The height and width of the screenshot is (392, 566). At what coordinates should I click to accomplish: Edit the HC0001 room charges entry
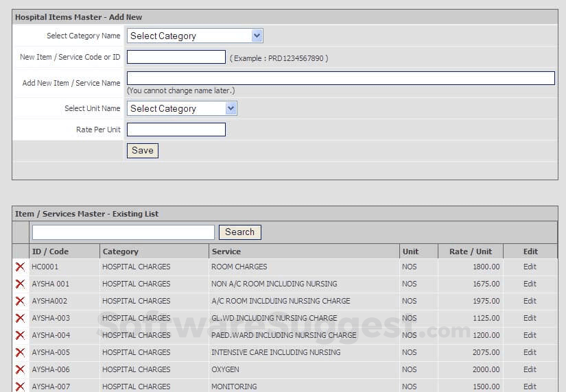(x=530, y=267)
